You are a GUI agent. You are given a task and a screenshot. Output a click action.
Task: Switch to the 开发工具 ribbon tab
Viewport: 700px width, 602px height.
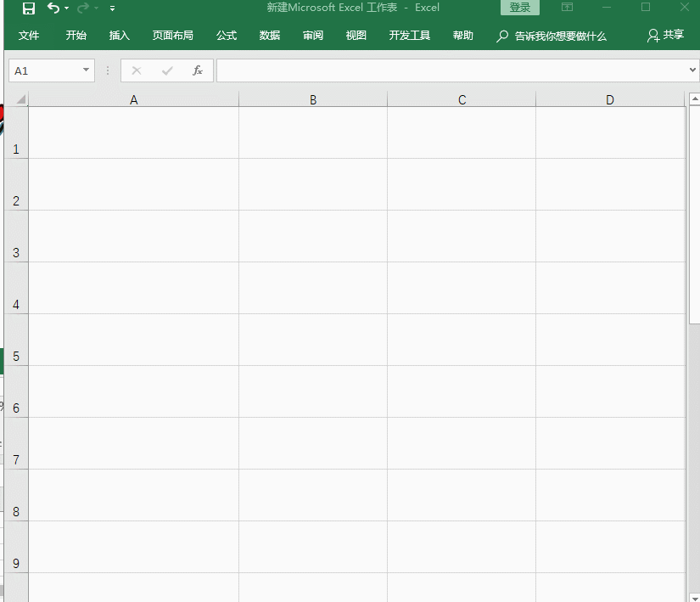click(409, 36)
